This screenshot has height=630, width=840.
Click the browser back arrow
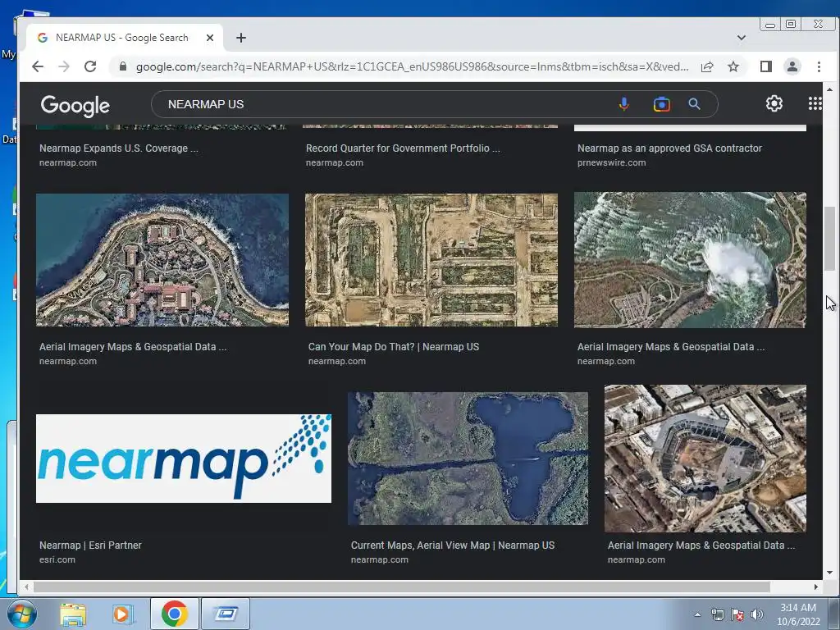click(38, 66)
